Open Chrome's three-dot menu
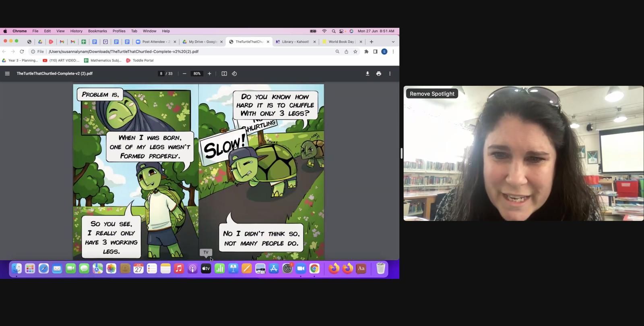Screen dimensions: 644x326 (393, 52)
